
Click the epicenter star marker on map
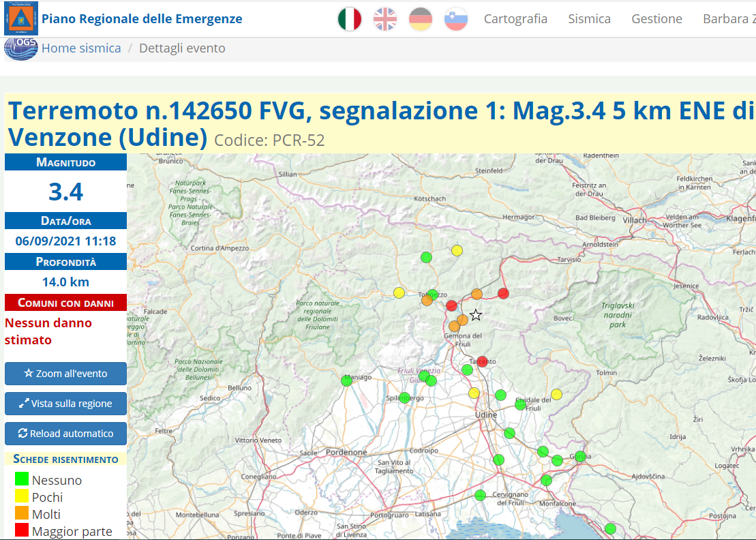coord(476,315)
